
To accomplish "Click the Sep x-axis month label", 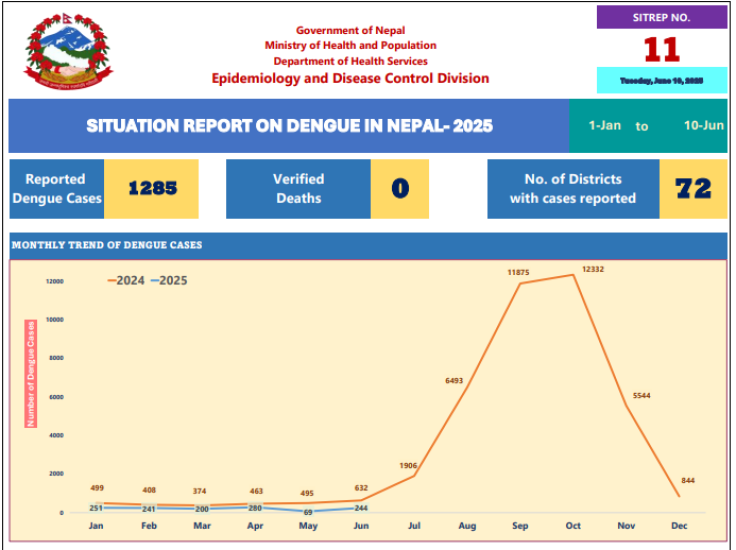I will point(520,526).
